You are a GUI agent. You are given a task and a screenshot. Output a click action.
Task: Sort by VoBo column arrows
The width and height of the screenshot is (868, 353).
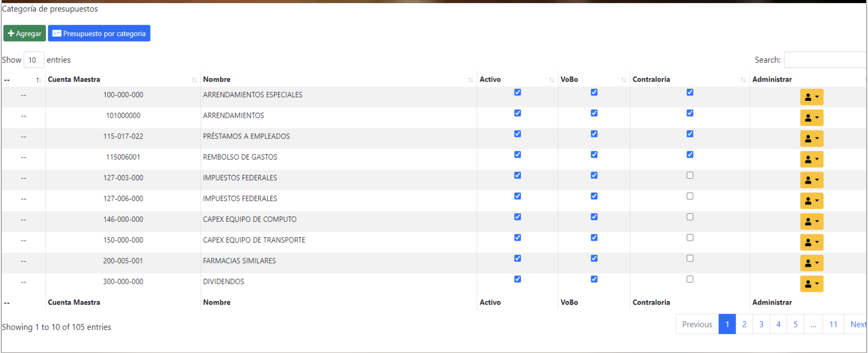coord(623,80)
